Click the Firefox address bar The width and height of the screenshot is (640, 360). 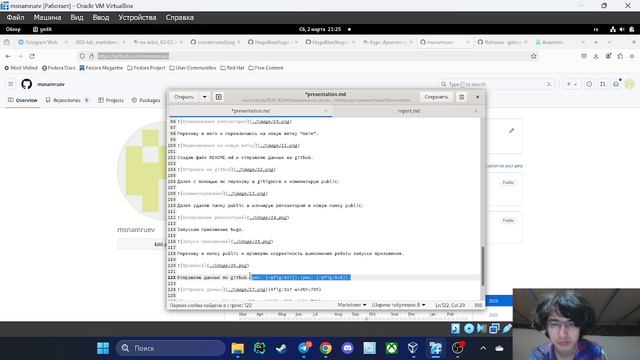(308, 56)
